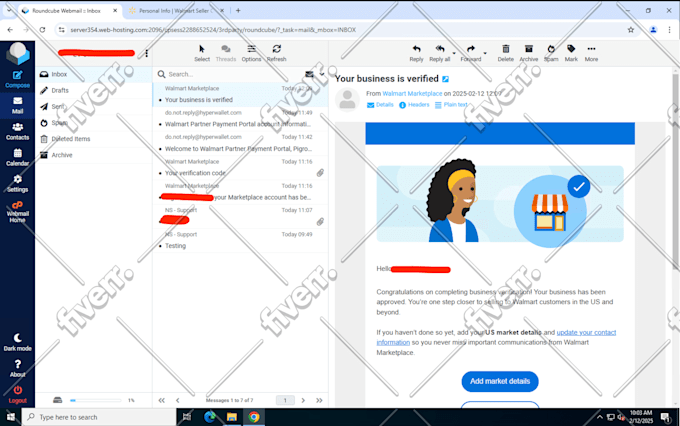The image size is (680, 426).
Task: Expand search options chevron
Action: coord(322,74)
